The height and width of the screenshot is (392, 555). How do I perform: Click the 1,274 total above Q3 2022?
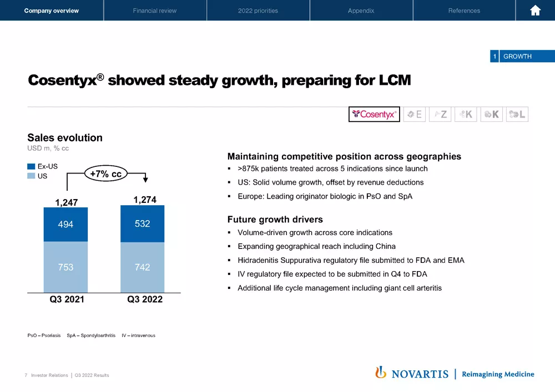(x=145, y=200)
